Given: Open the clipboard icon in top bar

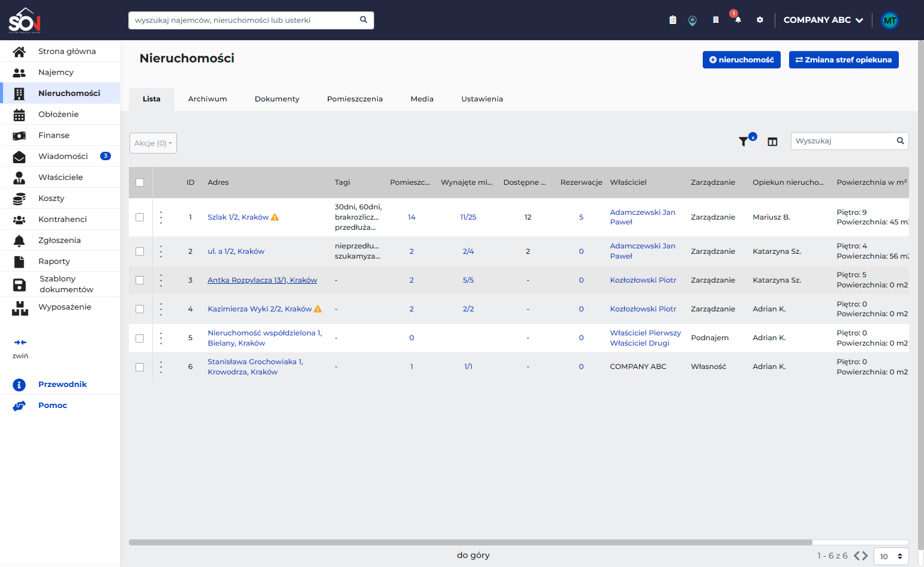Looking at the screenshot, I should coord(673,20).
